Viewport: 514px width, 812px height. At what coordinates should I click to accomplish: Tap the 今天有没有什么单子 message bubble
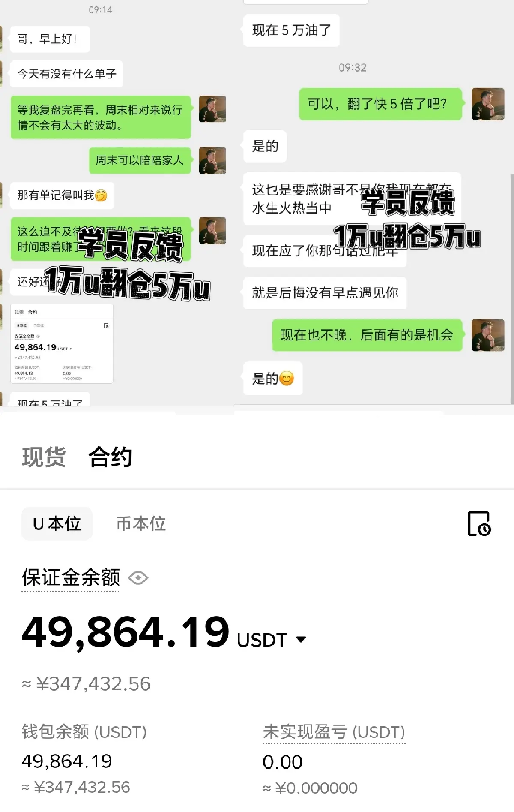[66, 74]
